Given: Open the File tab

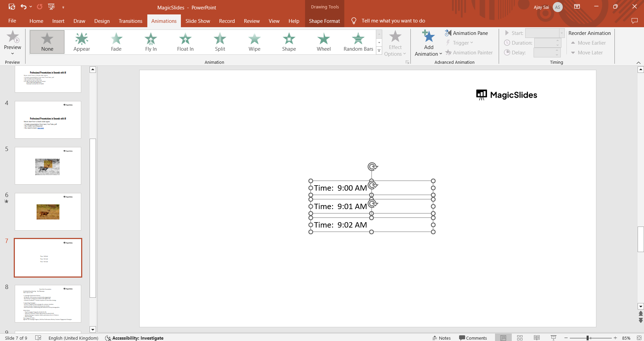Looking at the screenshot, I should (12, 21).
